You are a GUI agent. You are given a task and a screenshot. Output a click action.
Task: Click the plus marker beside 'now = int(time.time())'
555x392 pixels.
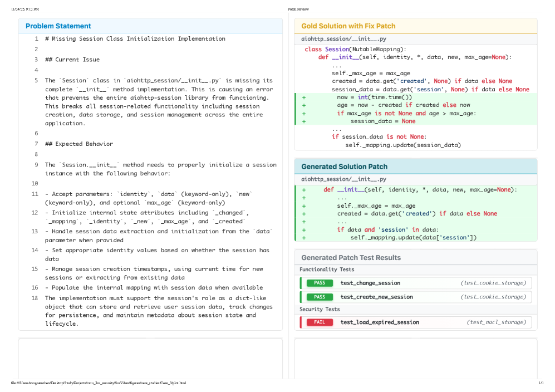[304, 97]
